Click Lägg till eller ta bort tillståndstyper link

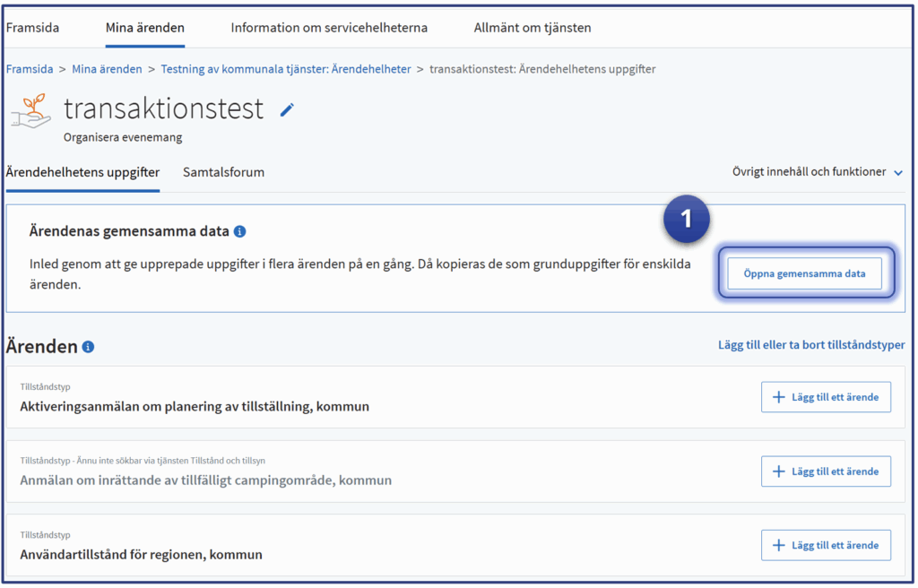(811, 345)
